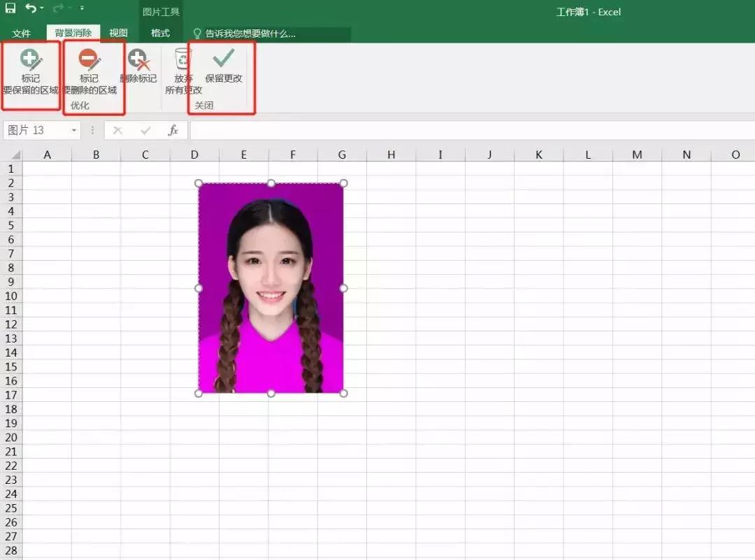
Task: Click 保留更改 checkmark button
Action: pyautogui.click(x=224, y=66)
